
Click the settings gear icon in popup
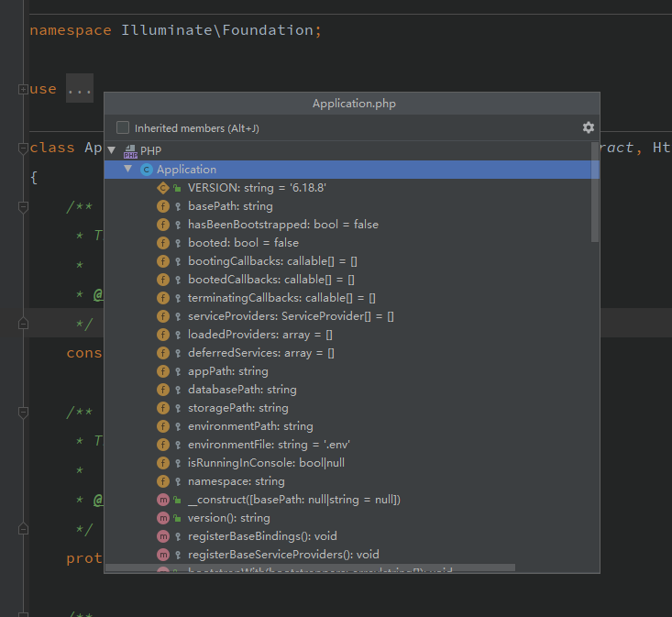589,127
